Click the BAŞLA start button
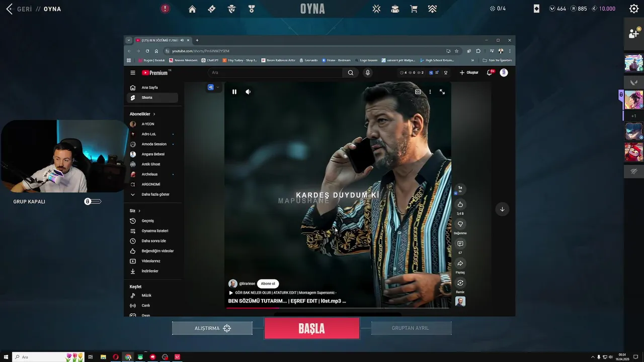Screen dimensions: 644x362 312,328
